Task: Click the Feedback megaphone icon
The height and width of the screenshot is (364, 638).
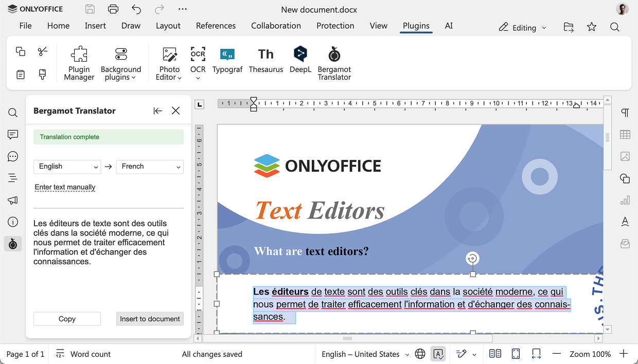Action: [13, 201]
